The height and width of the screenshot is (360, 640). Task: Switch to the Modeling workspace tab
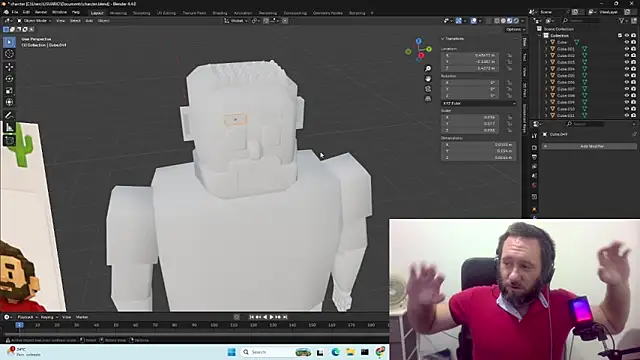118,13
